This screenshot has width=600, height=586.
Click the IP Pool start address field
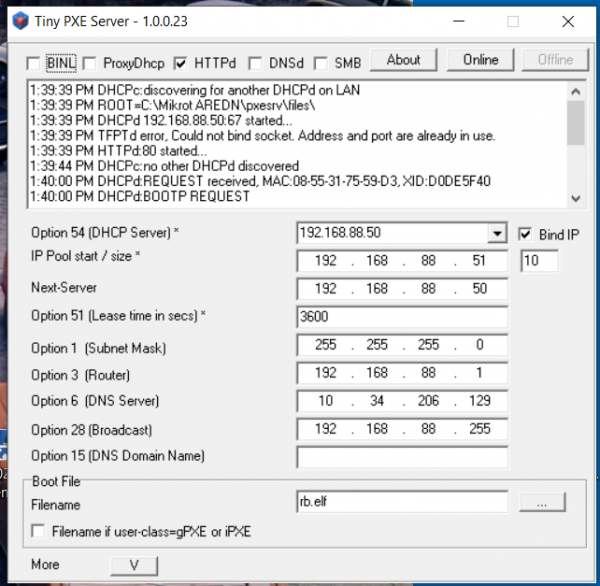pos(402,261)
